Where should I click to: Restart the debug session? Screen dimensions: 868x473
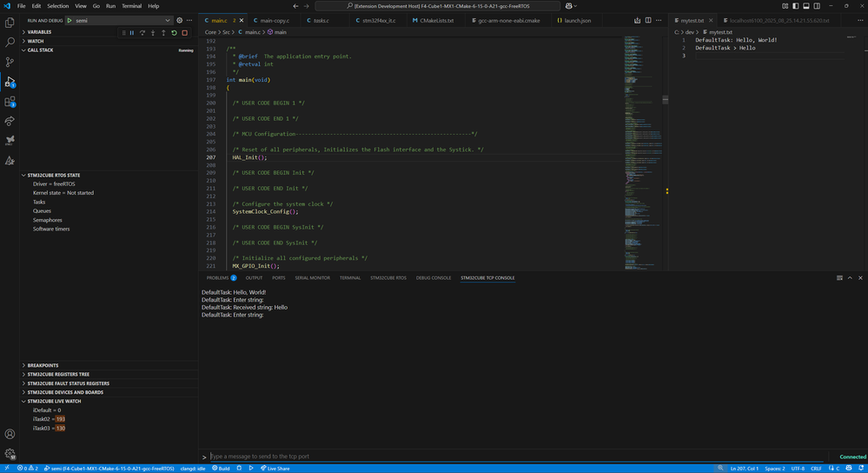(x=174, y=33)
